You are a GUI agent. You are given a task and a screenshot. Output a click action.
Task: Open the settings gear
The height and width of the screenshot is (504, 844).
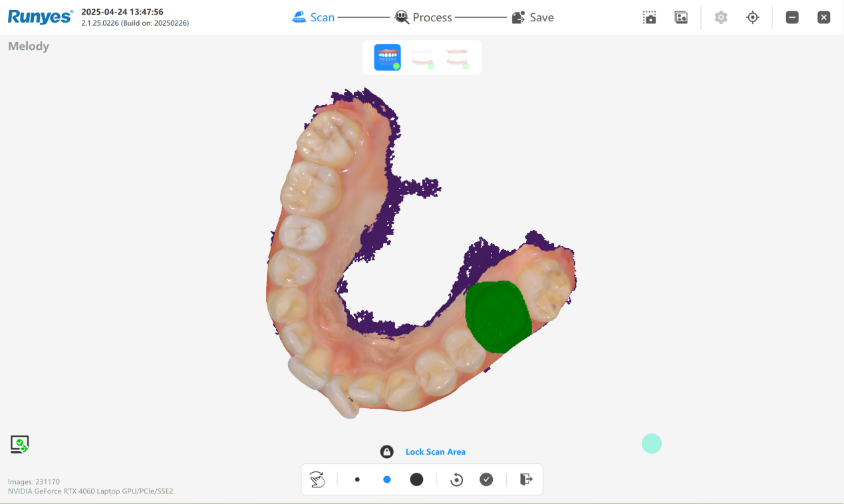(x=721, y=18)
